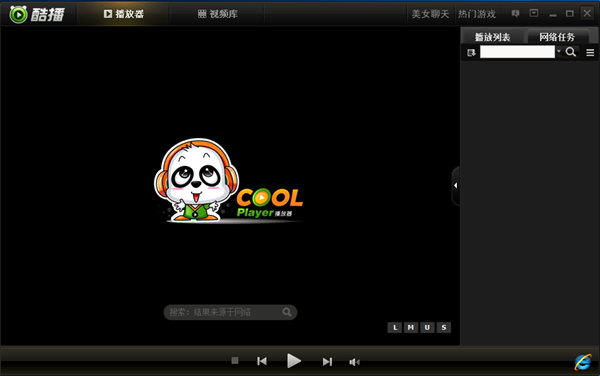Skip to the next track

coord(327,361)
